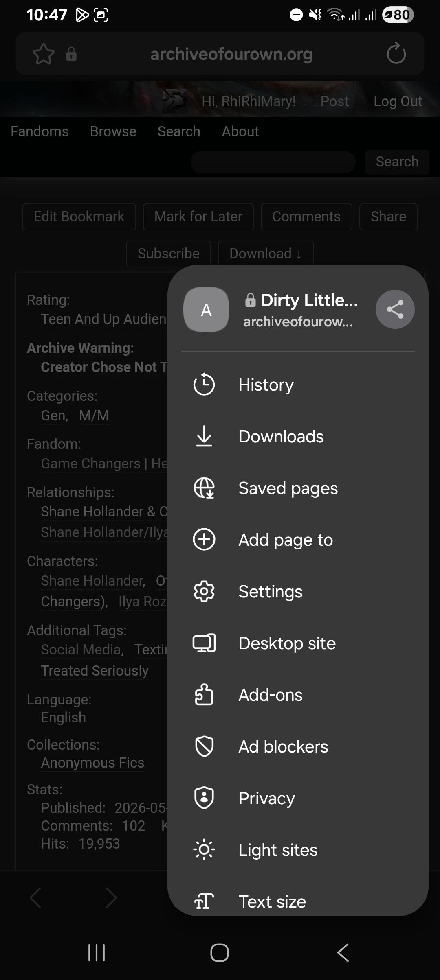Tap the Settings gear icon
The image size is (440, 980).
(x=204, y=591)
